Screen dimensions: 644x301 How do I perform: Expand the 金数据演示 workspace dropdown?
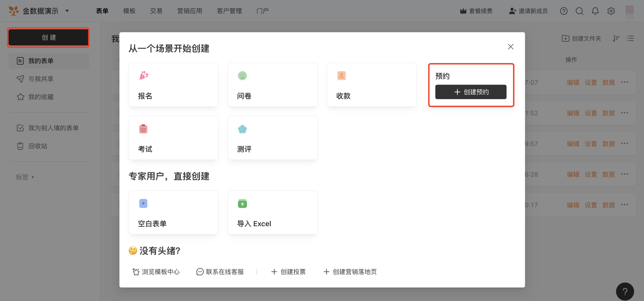pyautogui.click(x=67, y=11)
